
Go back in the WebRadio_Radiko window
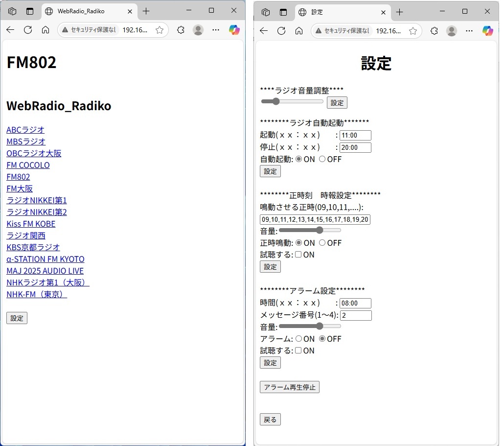pos(10,30)
